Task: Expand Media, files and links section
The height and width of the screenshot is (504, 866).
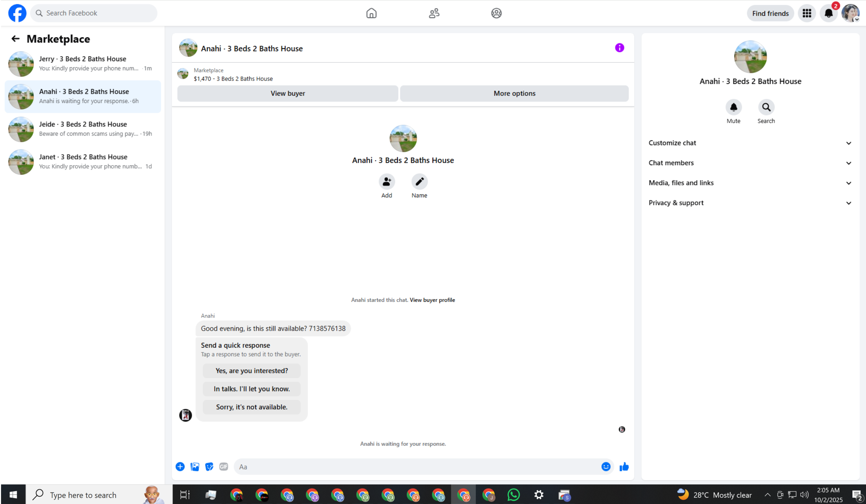Action: coord(750,183)
